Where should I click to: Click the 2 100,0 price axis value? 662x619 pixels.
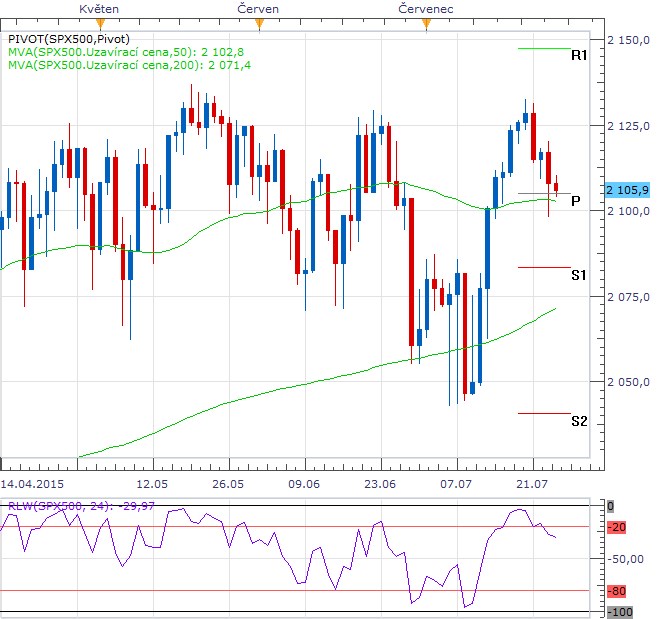point(628,211)
